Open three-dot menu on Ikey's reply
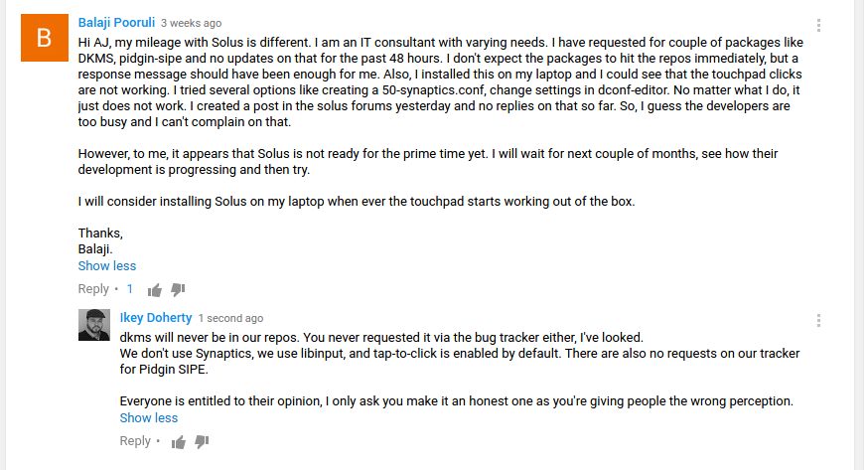Image resolution: width=868 pixels, height=470 pixels. 818,321
